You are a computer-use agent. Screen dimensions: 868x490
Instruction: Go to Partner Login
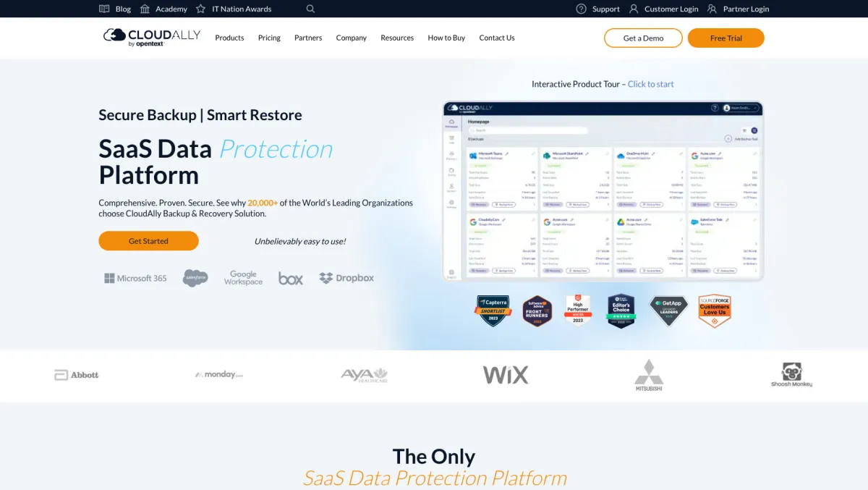[746, 9]
